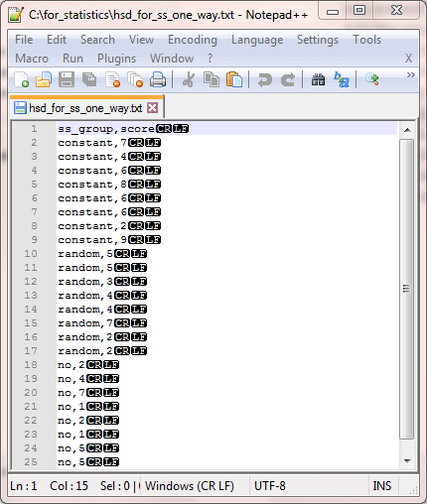
Task: Click the Close All documents icon
Action: pos(135,79)
